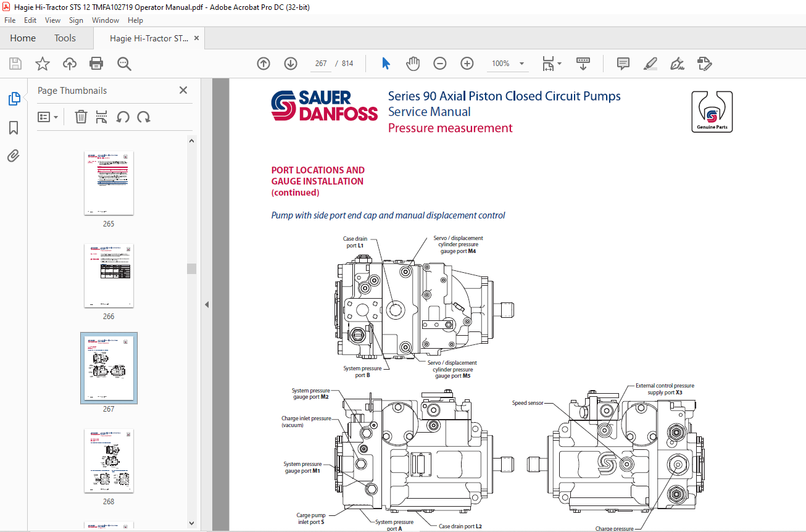Image resolution: width=806 pixels, height=532 pixels.
Task: Open thumbnail options dropdown menu
Action: 48,117
